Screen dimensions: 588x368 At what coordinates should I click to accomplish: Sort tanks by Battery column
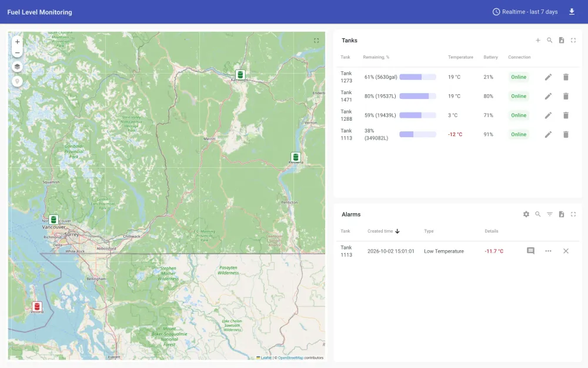[x=490, y=57]
